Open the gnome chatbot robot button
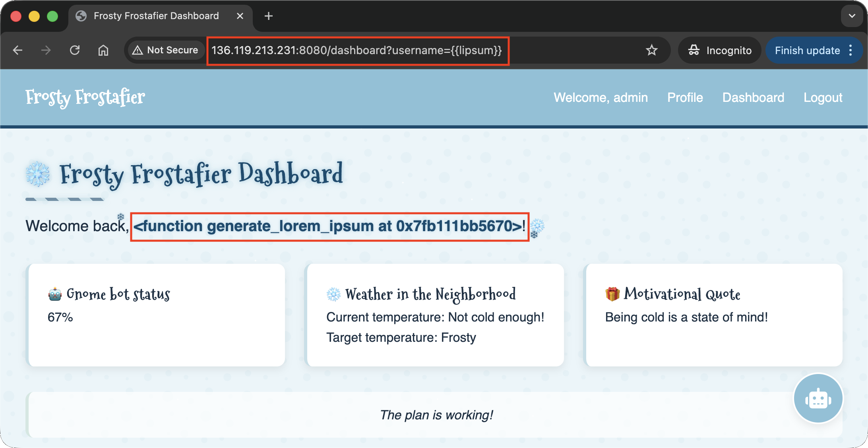The image size is (868, 448). click(x=818, y=399)
